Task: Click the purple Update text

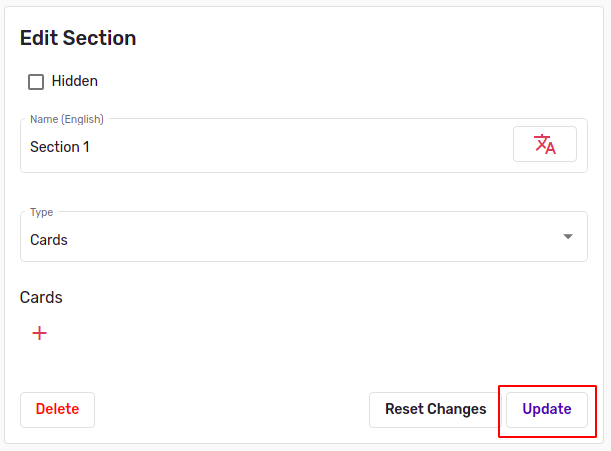Action: 547,409
